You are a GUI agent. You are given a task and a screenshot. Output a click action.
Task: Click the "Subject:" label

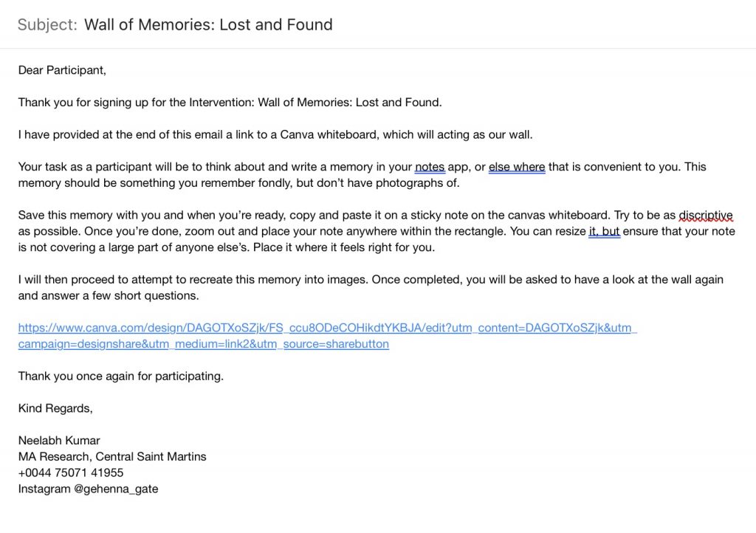pyautogui.click(x=47, y=24)
